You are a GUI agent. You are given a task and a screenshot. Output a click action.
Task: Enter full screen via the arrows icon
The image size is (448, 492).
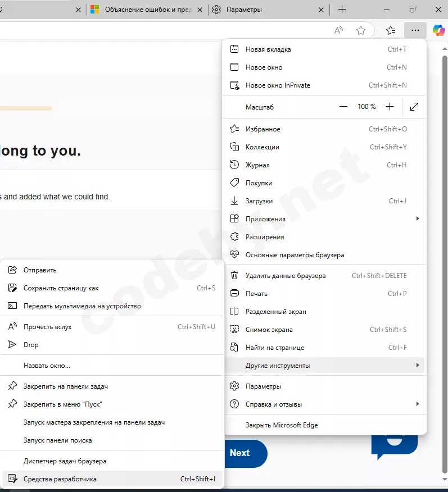pyautogui.click(x=414, y=107)
